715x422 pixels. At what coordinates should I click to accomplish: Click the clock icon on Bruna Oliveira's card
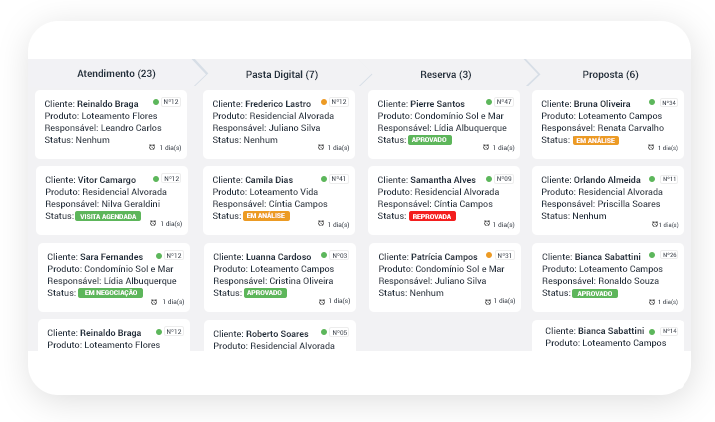point(650,147)
